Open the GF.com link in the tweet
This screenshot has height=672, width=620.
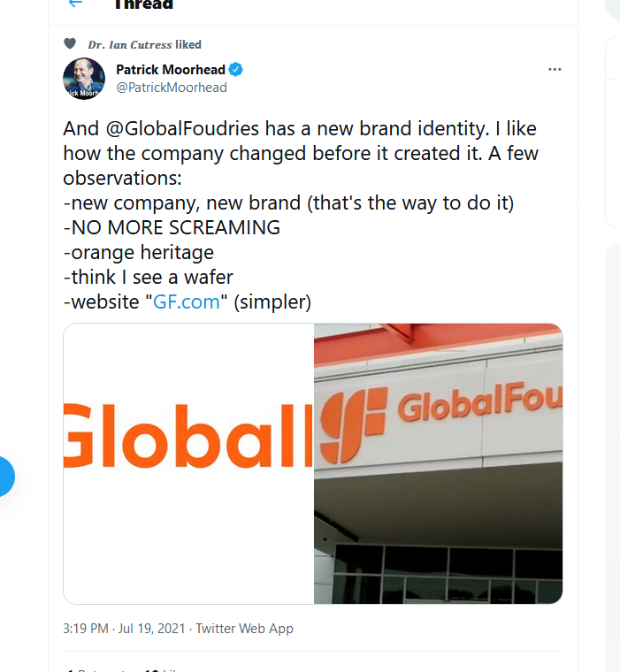[187, 302]
